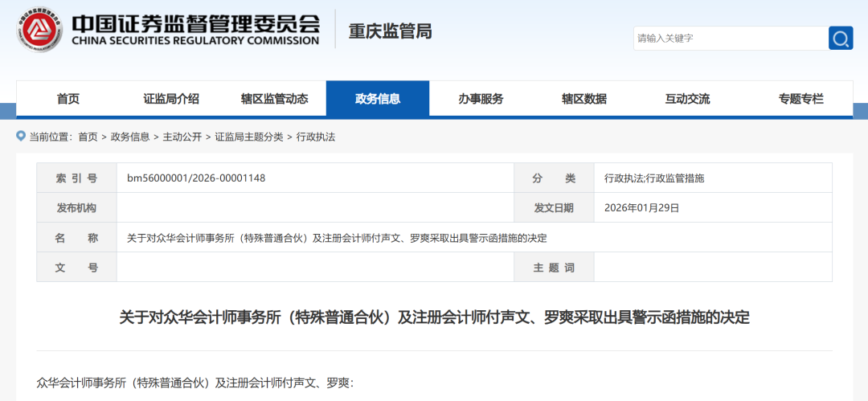Click the 重庆监管局 header title
Screen dimensions: 868x401
click(x=390, y=31)
